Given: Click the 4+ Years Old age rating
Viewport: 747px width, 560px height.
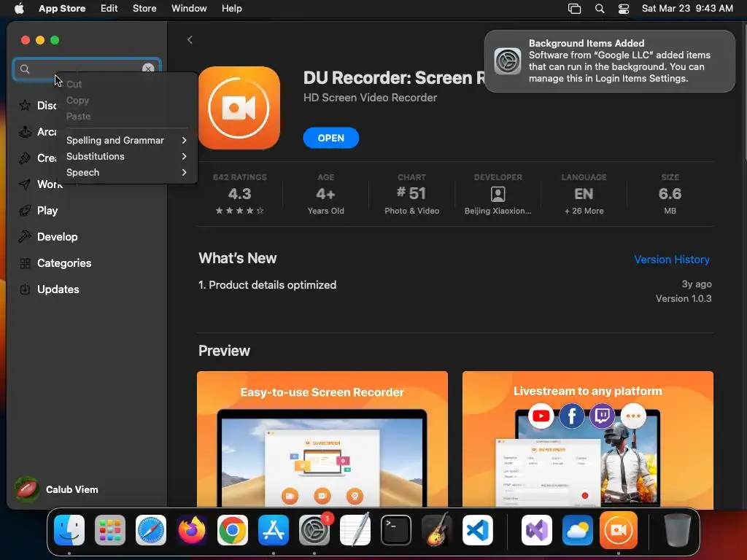Looking at the screenshot, I should click(326, 194).
